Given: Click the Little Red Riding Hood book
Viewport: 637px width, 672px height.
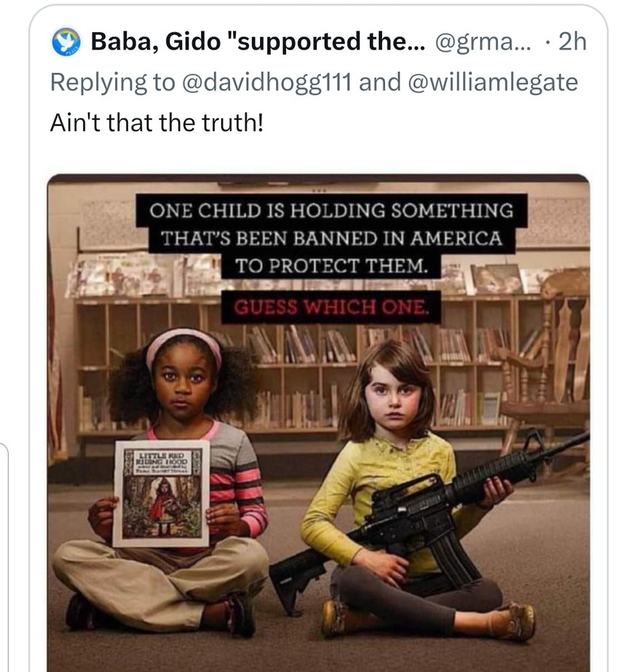Looking at the screenshot, I should click(161, 494).
